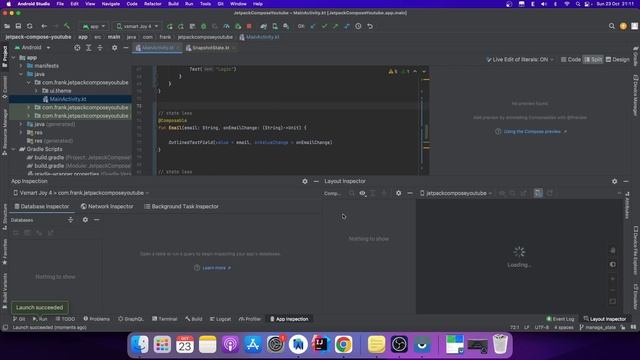
Task: Open the Terminal tool window button
Action: point(164,319)
